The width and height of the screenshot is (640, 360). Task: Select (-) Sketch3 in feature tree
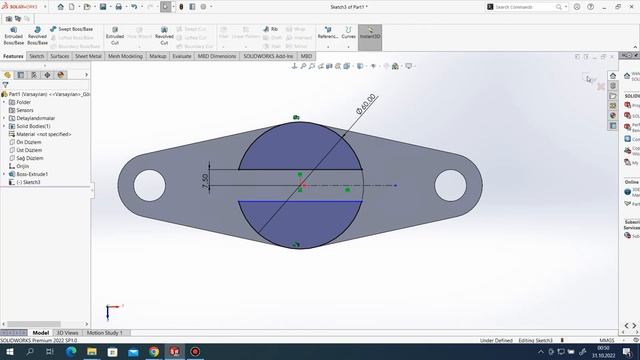click(x=28, y=182)
